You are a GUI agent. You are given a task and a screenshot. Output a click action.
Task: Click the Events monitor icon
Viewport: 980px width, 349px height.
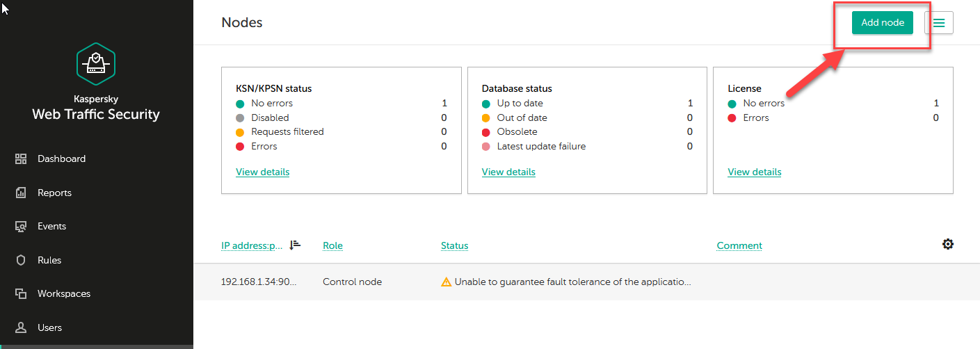point(21,227)
